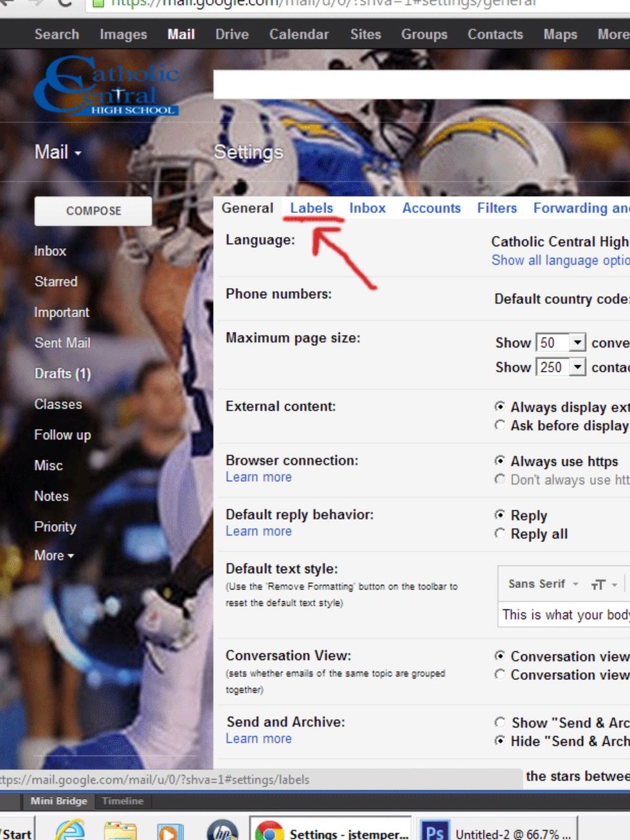The height and width of the screenshot is (840, 630).
Task: Expand the Sans Serif font dropdown
Action: click(543, 584)
